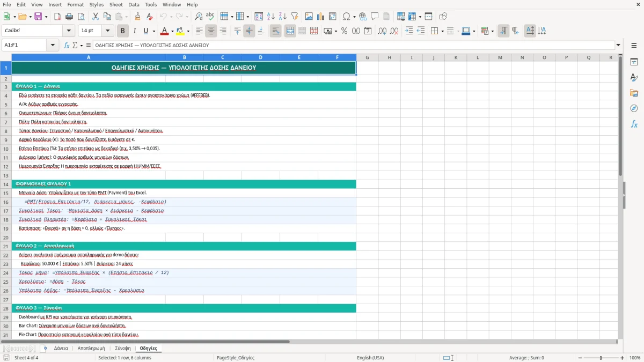This screenshot has height=362, width=644.
Task: Toggle Wrap Text button
Action: [275, 31]
